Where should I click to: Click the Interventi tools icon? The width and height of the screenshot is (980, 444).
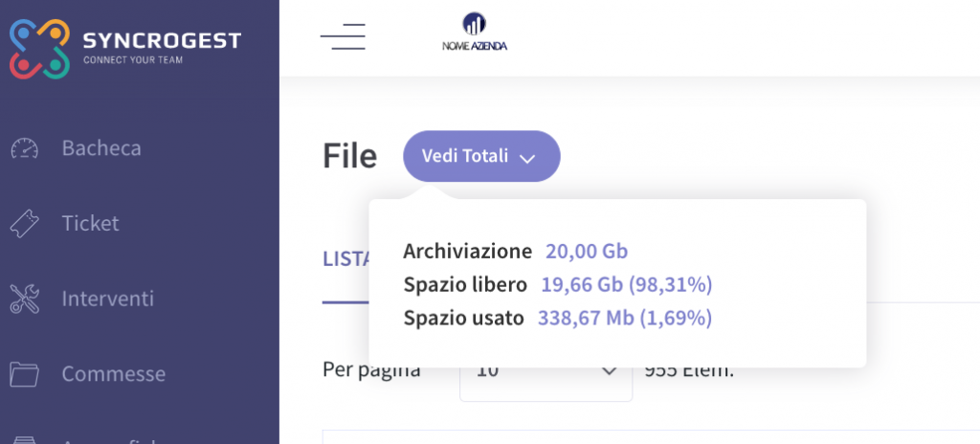pos(24,299)
